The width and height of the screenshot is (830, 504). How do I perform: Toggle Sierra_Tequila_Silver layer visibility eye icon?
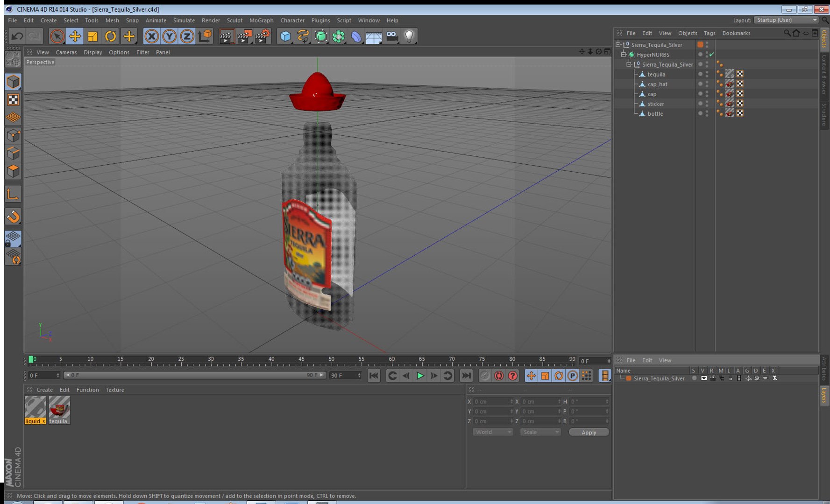[x=704, y=378]
